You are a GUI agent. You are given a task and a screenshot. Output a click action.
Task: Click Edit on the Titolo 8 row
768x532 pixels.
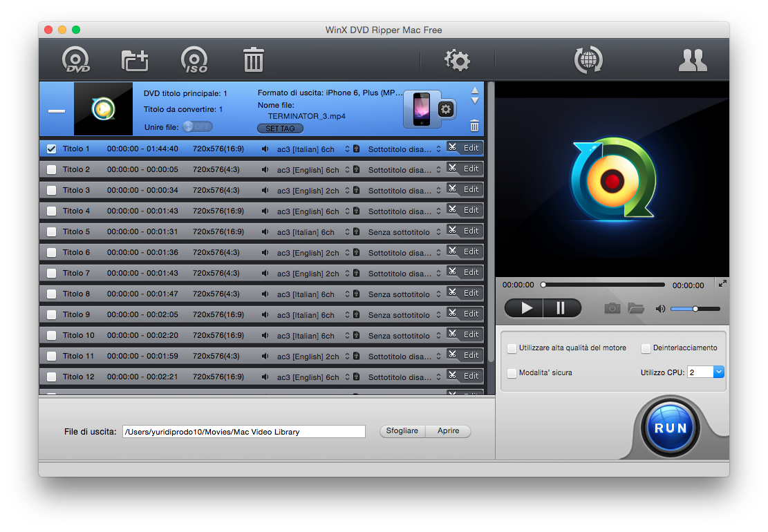[x=471, y=293]
